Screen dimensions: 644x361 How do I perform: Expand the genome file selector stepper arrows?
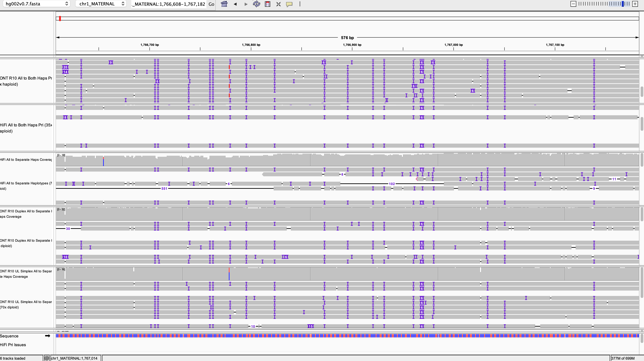point(67,4)
